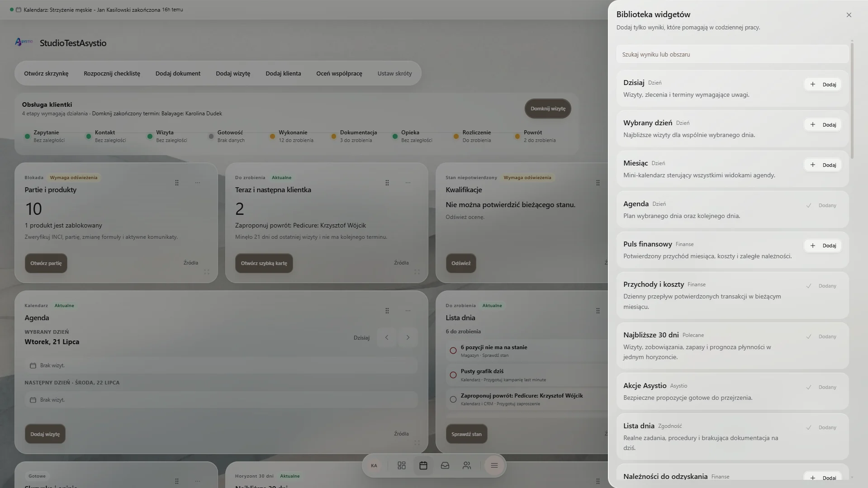Close the Biblioteka widgetów panel

point(849,15)
